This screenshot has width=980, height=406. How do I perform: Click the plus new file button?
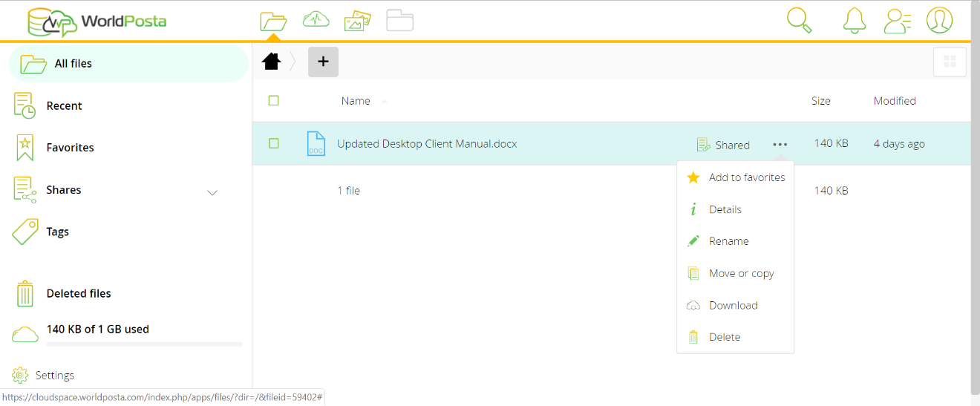[x=323, y=62]
